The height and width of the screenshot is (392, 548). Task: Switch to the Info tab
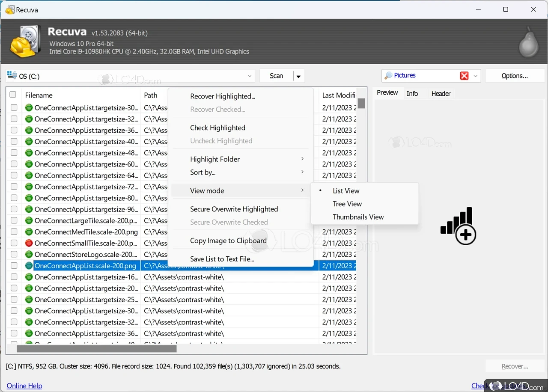[412, 93]
